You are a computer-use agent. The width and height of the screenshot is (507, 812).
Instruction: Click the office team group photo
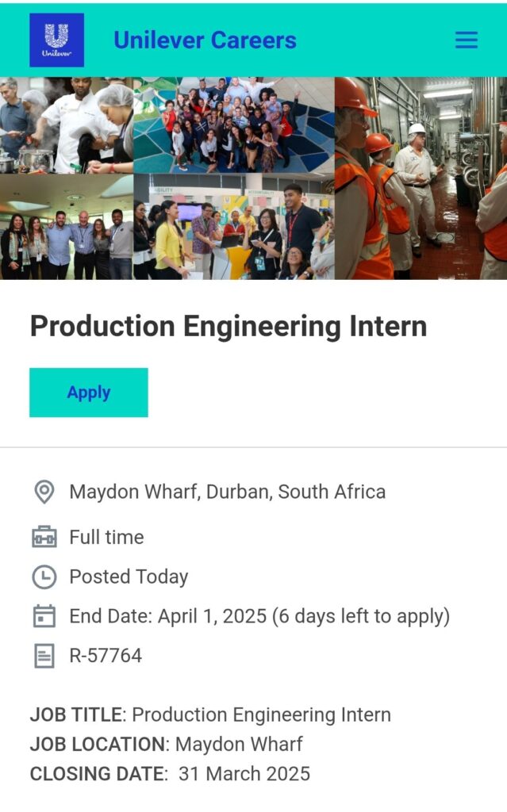click(67, 227)
